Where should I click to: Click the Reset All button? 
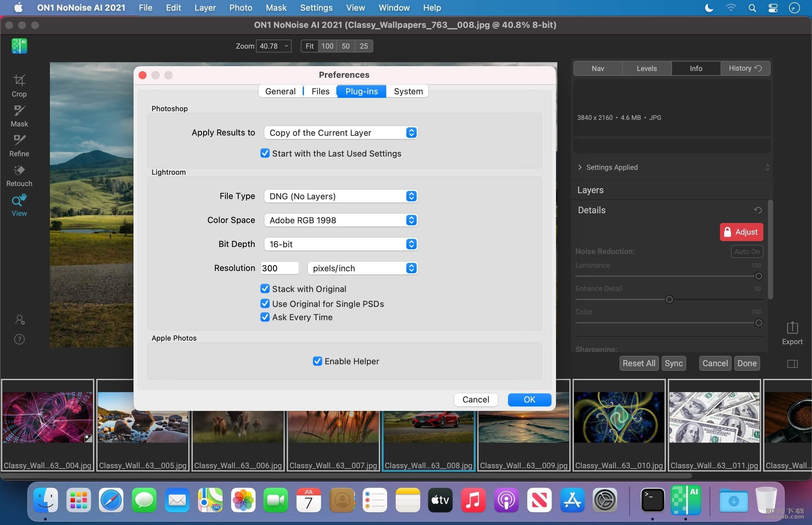click(639, 363)
